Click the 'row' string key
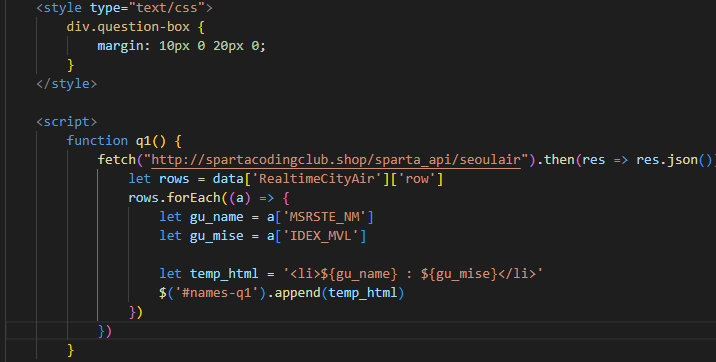Viewport: 716px width, 362px height. pyautogui.click(x=417, y=178)
